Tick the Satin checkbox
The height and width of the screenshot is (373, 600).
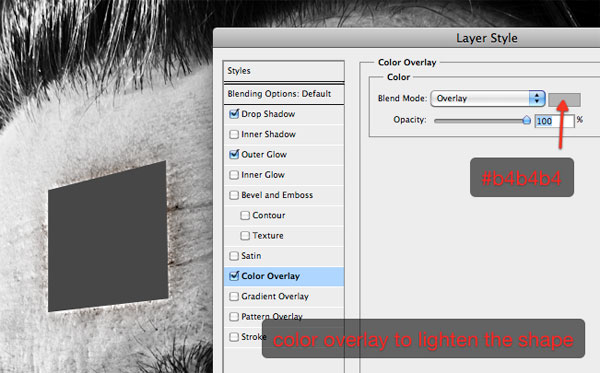tap(234, 256)
